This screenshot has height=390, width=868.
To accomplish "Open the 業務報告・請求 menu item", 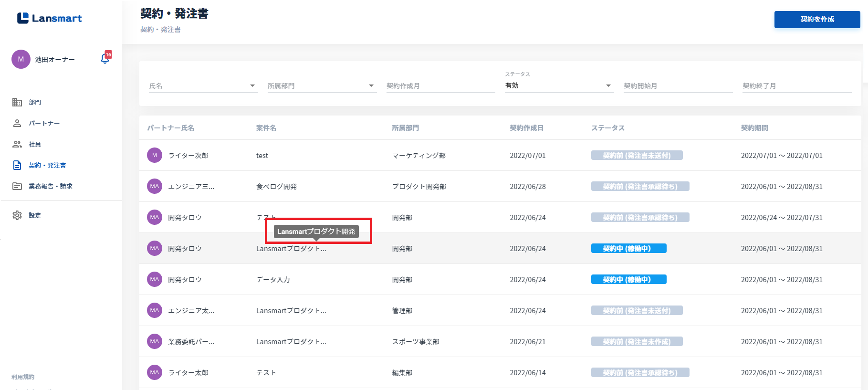I will [x=50, y=186].
